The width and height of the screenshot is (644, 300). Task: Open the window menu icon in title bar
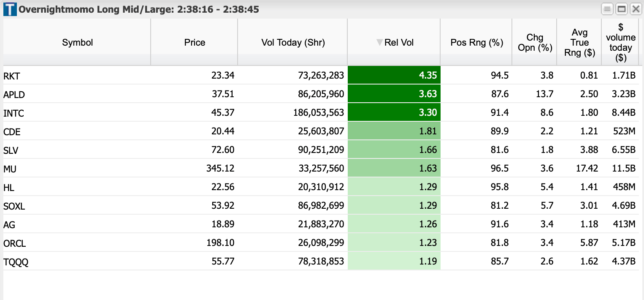pyautogui.click(x=607, y=9)
